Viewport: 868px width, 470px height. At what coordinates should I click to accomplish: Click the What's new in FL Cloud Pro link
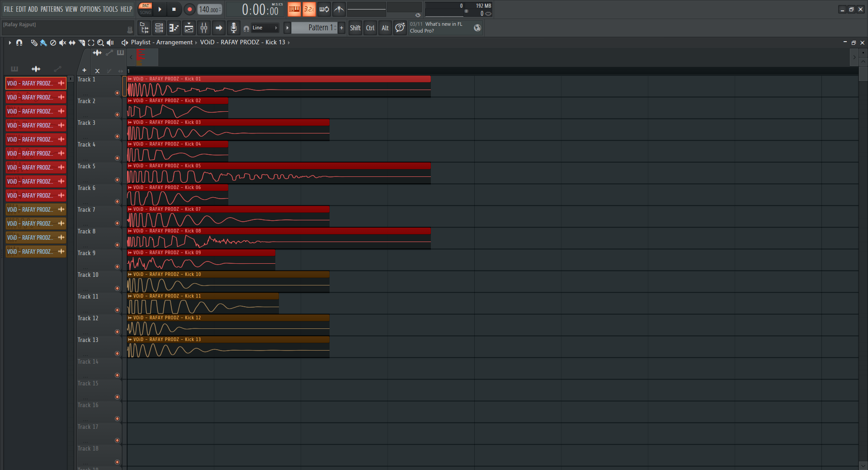[436, 28]
